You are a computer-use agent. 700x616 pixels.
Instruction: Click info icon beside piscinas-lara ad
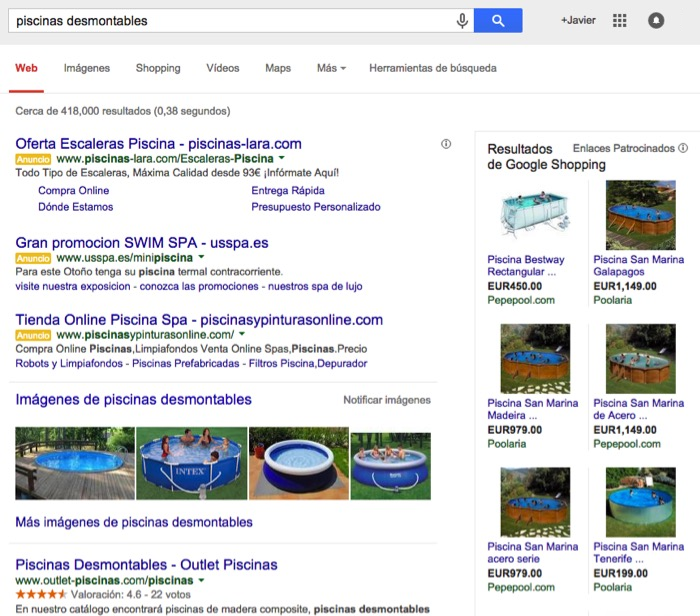tap(446, 144)
